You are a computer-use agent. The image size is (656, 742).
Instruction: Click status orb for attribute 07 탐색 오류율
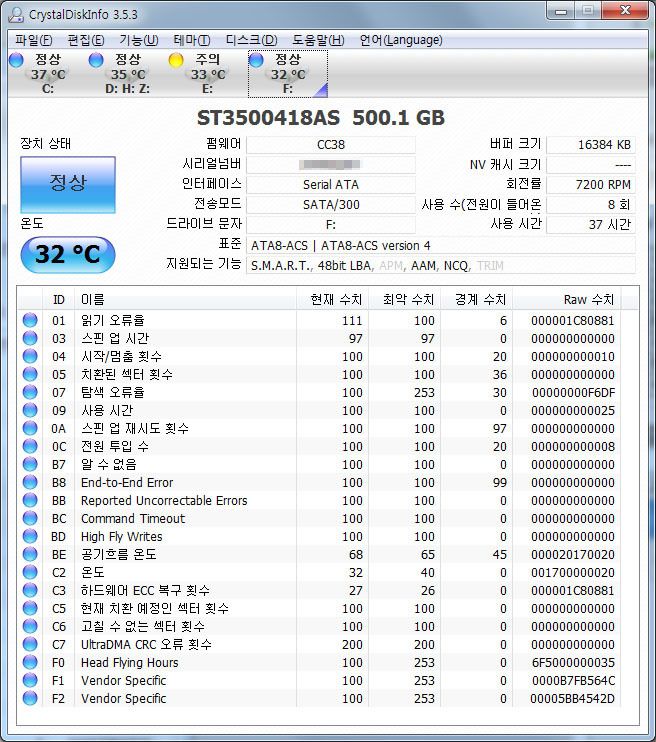[30, 392]
